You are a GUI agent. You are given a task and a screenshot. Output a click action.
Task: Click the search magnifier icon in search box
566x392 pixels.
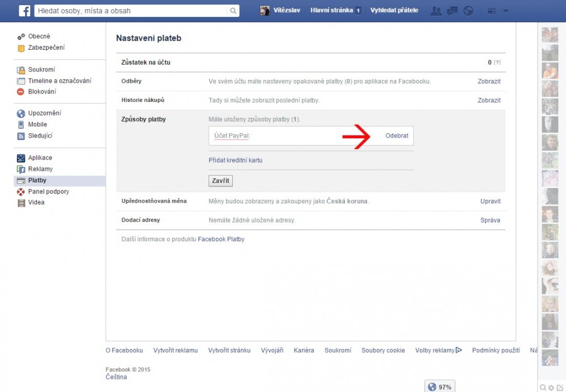[x=233, y=11]
